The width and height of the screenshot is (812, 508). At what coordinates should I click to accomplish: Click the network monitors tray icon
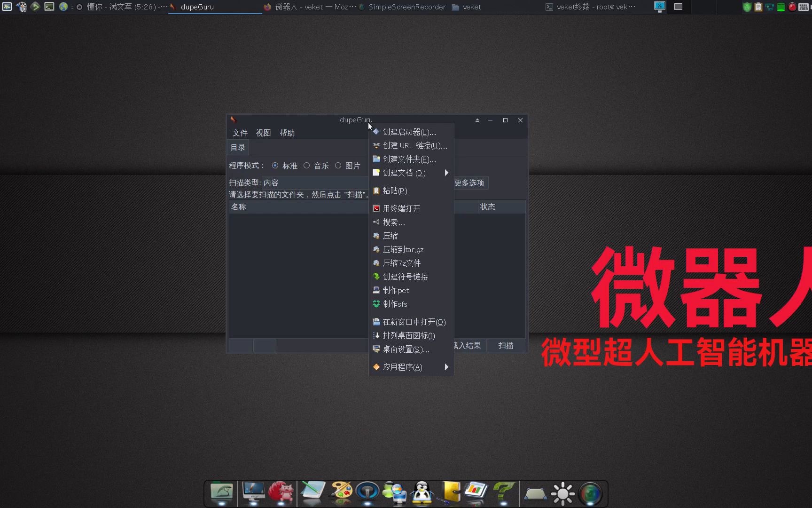[769, 7]
